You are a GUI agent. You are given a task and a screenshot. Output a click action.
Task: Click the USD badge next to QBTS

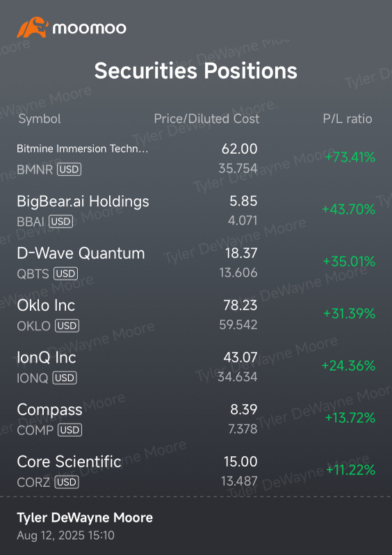66,273
